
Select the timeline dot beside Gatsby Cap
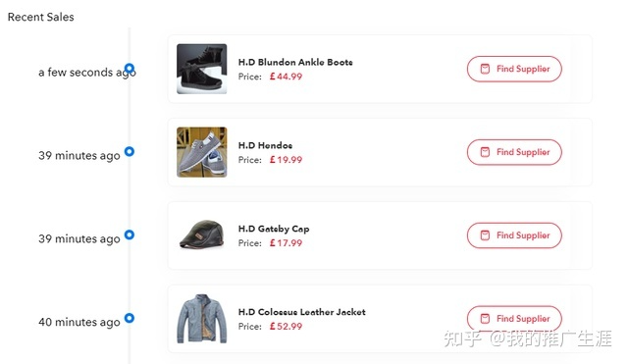click(x=130, y=234)
